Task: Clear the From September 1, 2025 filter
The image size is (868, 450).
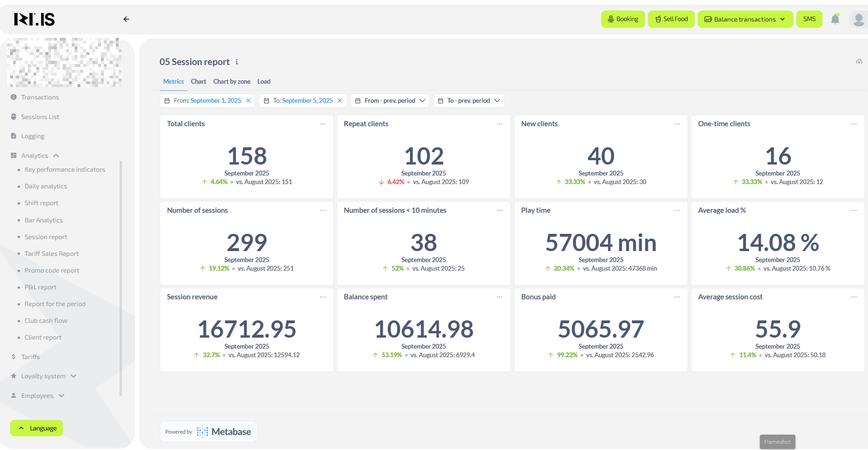Action: click(248, 101)
